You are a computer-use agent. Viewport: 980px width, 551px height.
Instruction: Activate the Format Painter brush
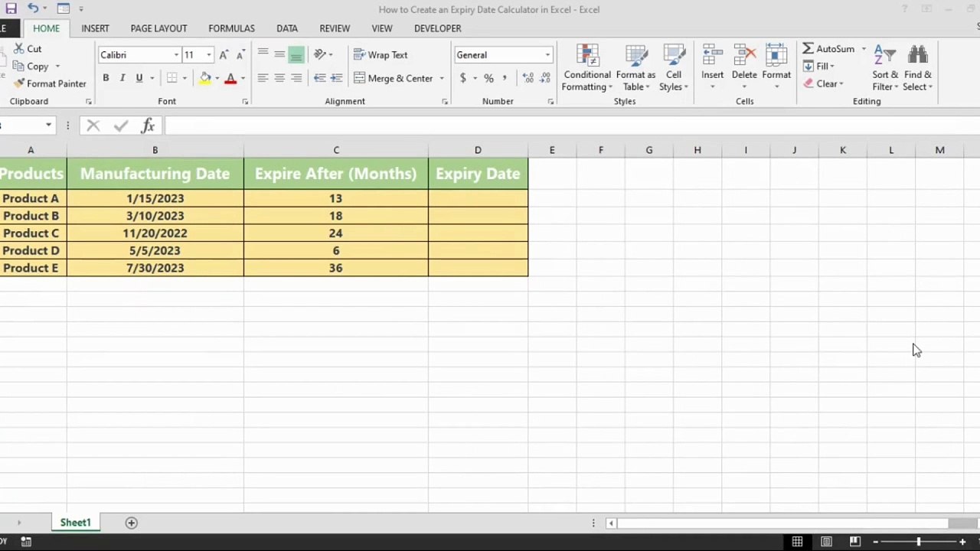point(19,83)
